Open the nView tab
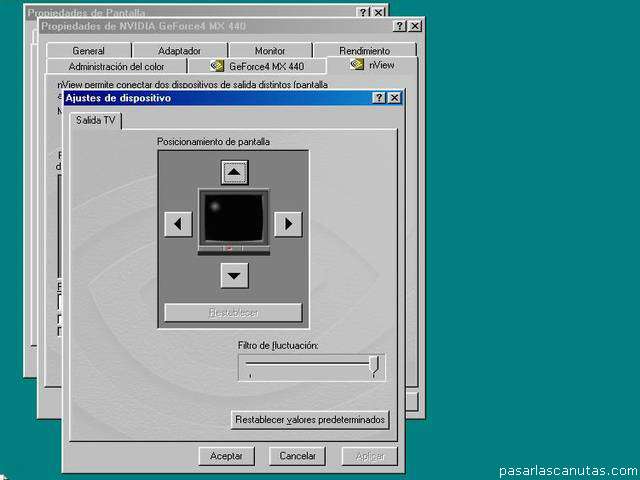This screenshot has width=640, height=480. pos(372,65)
